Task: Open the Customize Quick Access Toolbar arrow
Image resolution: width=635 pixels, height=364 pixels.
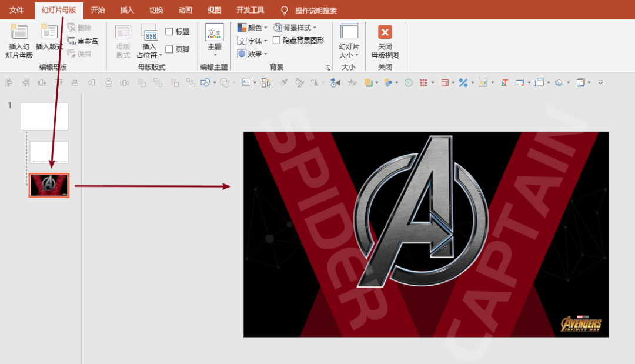Action: (x=600, y=82)
